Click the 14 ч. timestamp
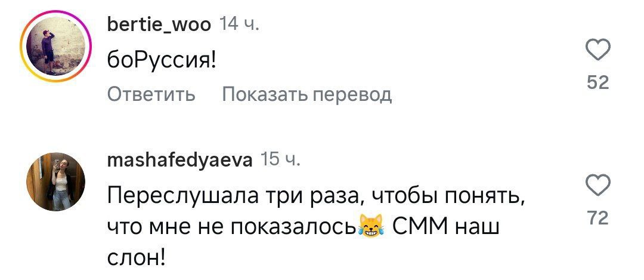 click(x=239, y=24)
